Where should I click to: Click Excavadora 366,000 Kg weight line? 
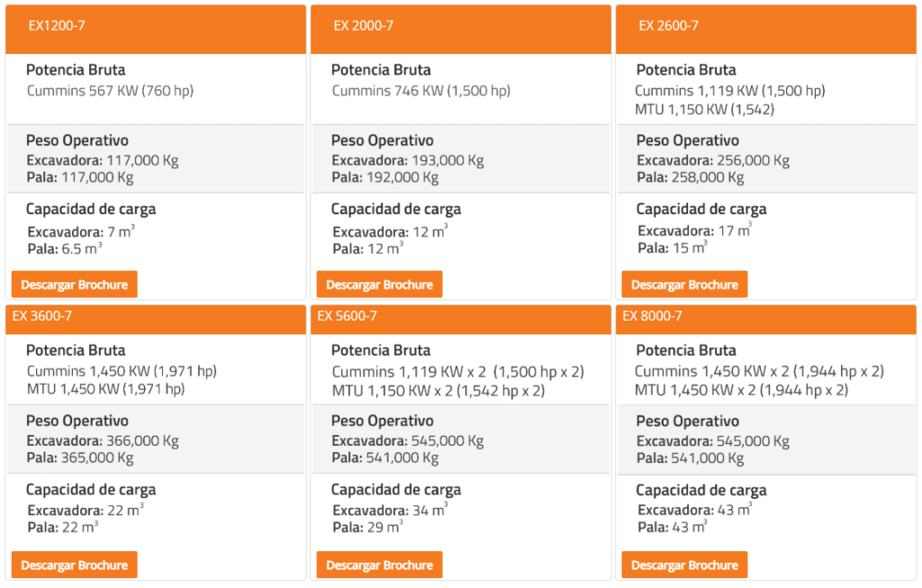pyautogui.click(x=103, y=441)
